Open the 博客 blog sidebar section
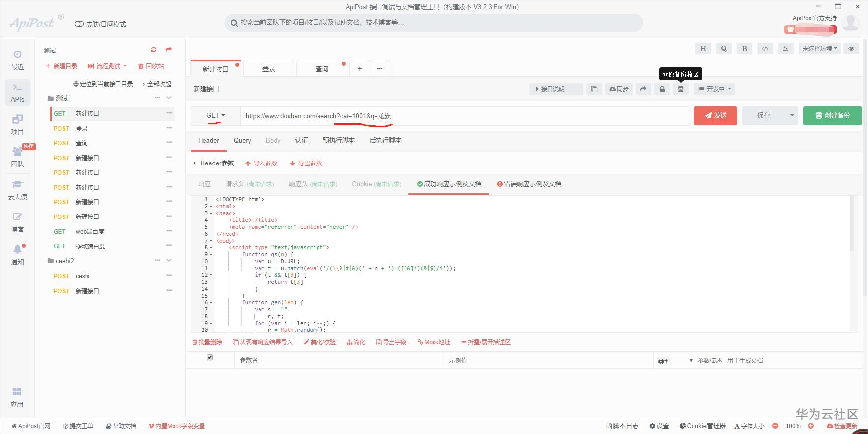868x434 pixels. pyautogui.click(x=17, y=222)
